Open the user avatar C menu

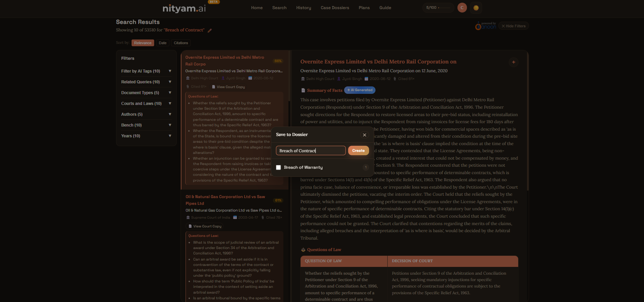[x=462, y=8]
